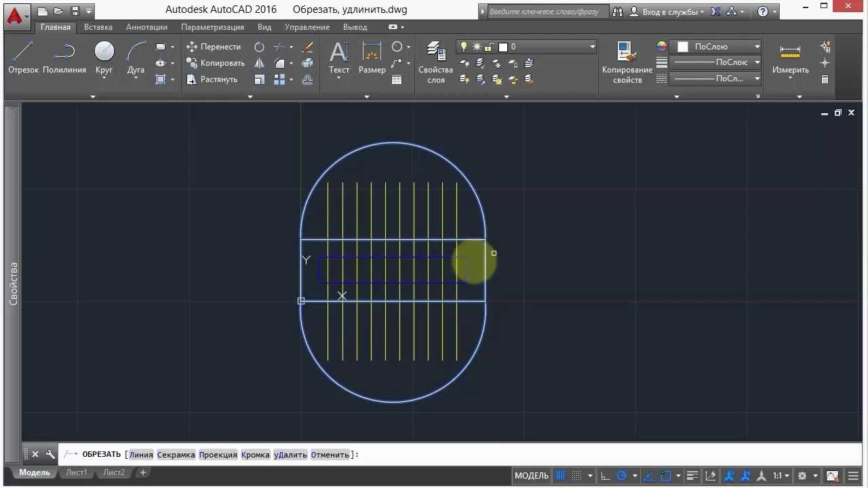The width and height of the screenshot is (868, 488).
Task: Click the binoculars search icon
Action: (618, 12)
